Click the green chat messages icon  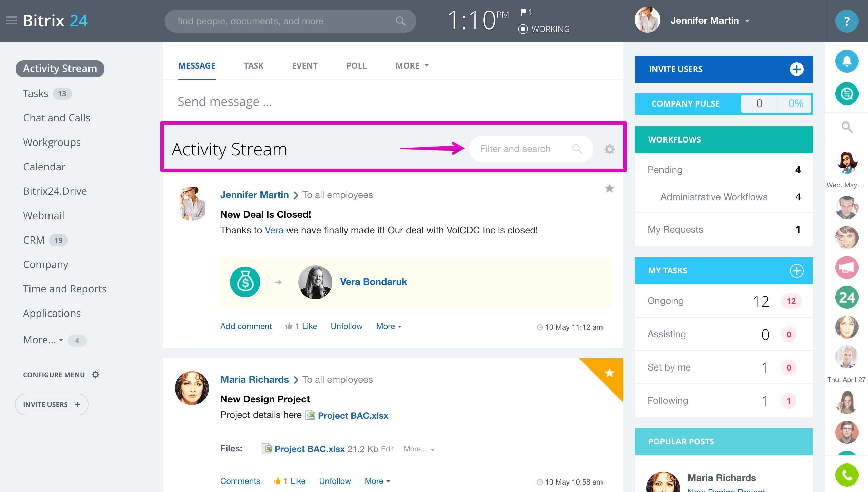[847, 94]
